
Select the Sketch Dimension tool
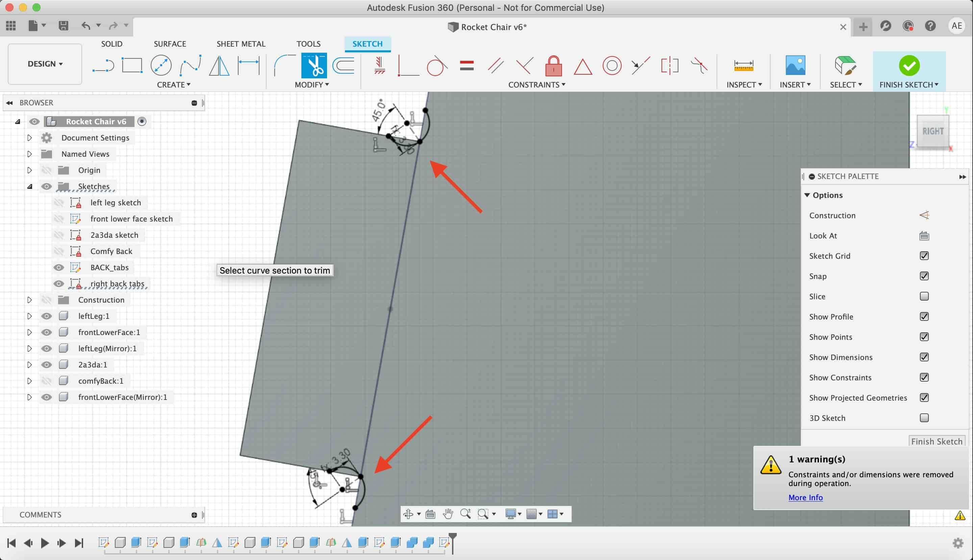pyautogui.click(x=249, y=66)
